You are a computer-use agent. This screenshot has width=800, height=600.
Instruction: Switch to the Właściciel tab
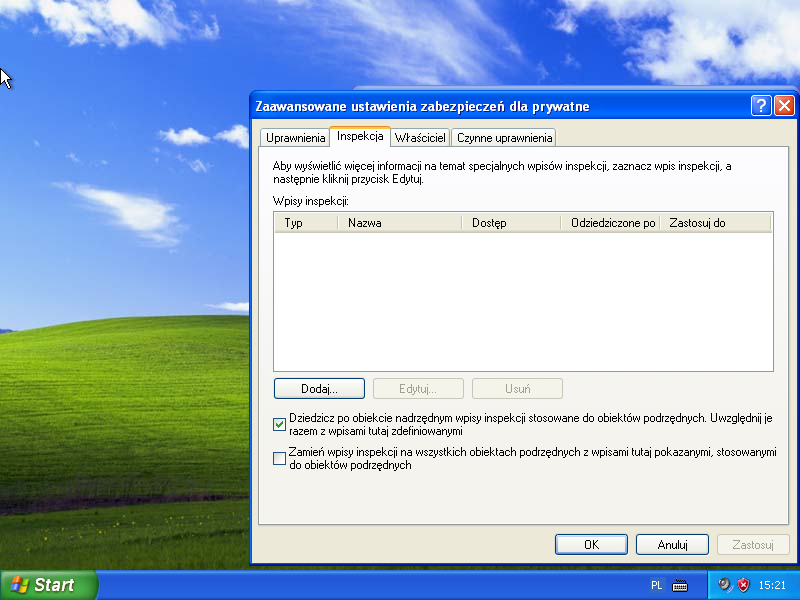point(420,138)
